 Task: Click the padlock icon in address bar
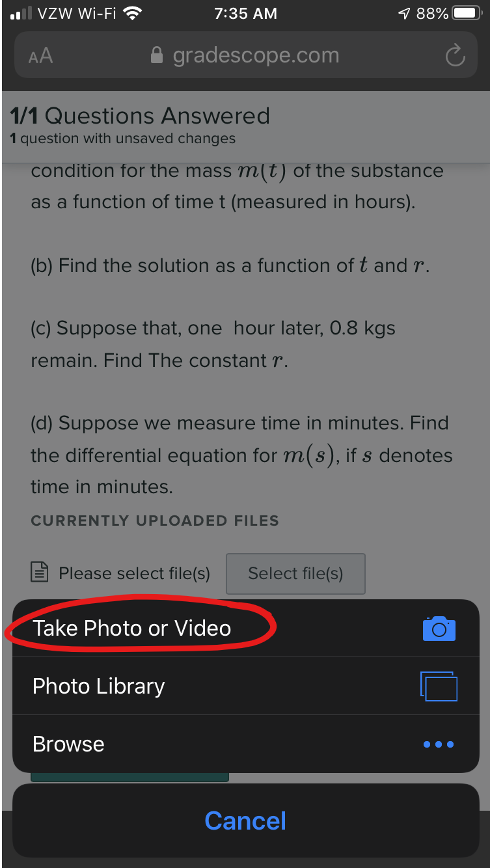click(156, 56)
